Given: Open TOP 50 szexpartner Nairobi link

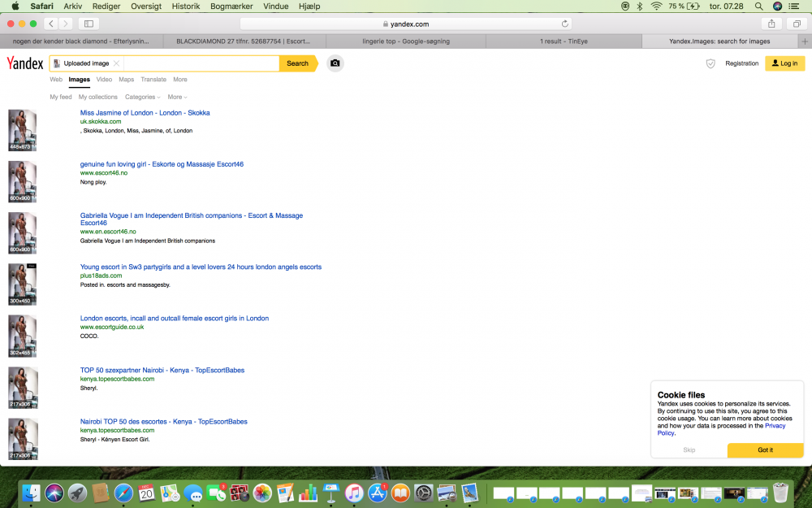Looking at the screenshot, I should (162, 370).
